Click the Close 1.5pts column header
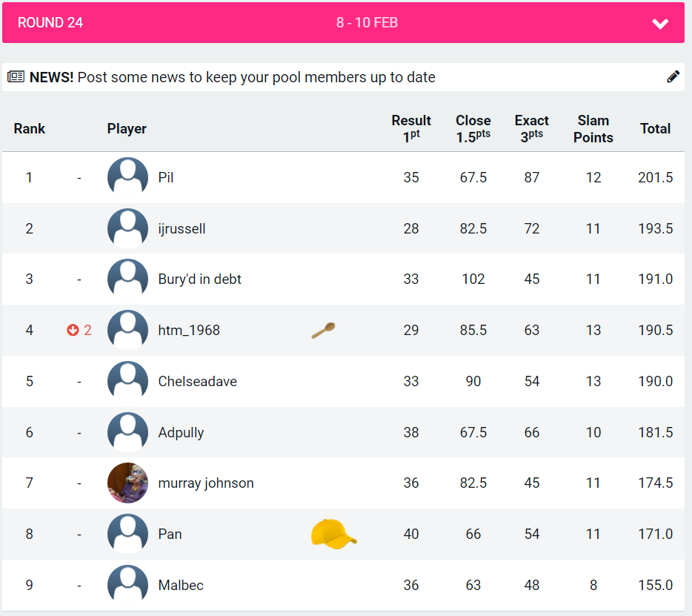Image resolution: width=692 pixels, height=616 pixels. [x=473, y=127]
